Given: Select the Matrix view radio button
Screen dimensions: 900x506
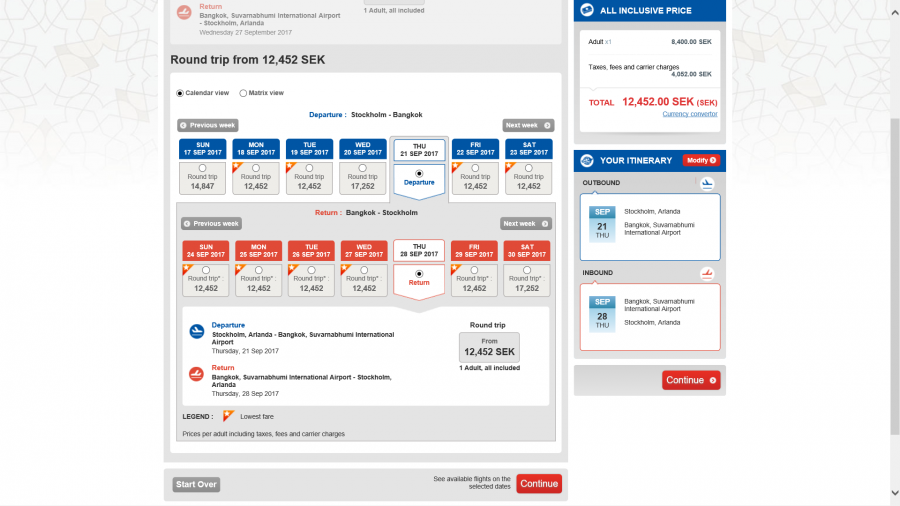Looking at the screenshot, I should [x=243, y=93].
